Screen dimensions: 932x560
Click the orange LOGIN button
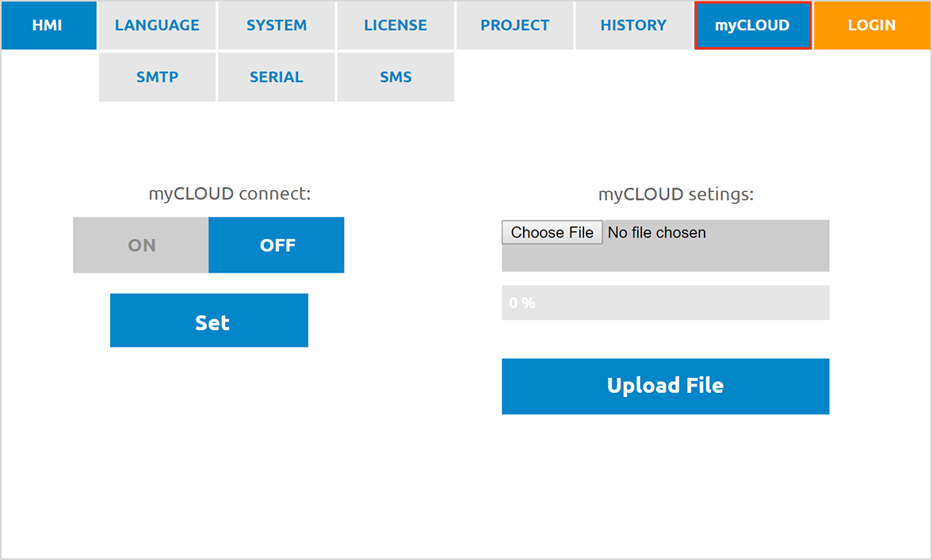(872, 25)
